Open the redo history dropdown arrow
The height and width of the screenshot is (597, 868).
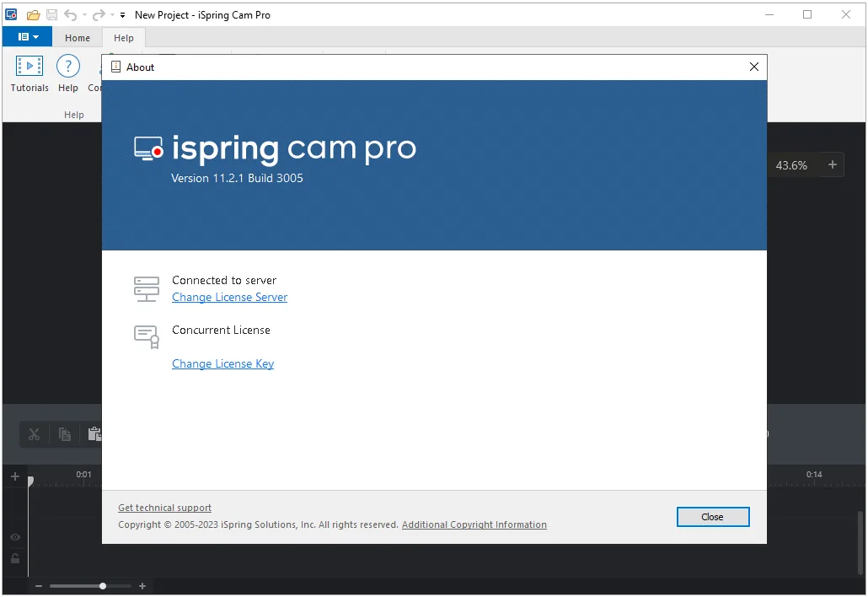pos(112,15)
